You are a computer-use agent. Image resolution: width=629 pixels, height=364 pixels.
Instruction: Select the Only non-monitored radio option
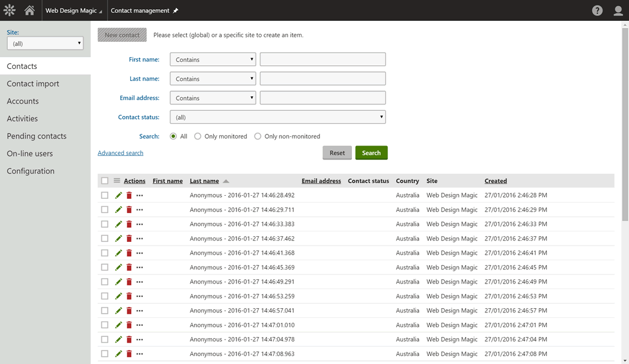258,136
